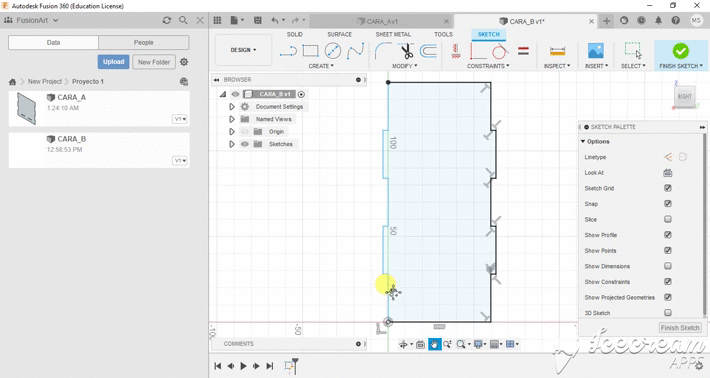Viewport: 710px width, 378px height.
Task: Switch to the People tab
Action: (x=144, y=43)
